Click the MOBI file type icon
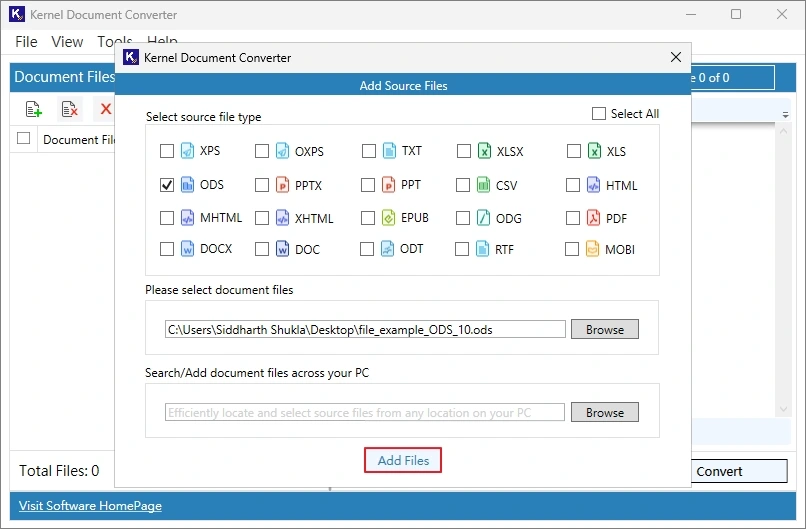This screenshot has width=806, height=529. tap(592, 249)
